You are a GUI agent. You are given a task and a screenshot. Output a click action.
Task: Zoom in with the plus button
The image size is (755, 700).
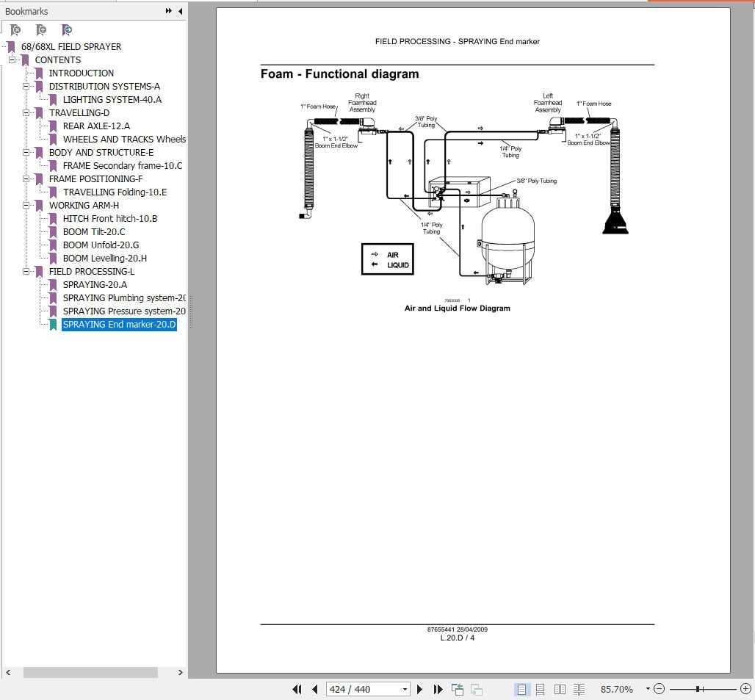(745, 689)
